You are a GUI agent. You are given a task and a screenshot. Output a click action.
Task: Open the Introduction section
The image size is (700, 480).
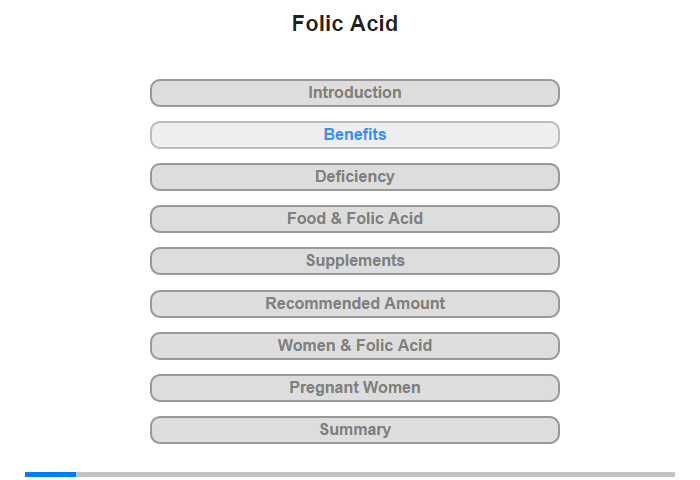coord(355,93)
